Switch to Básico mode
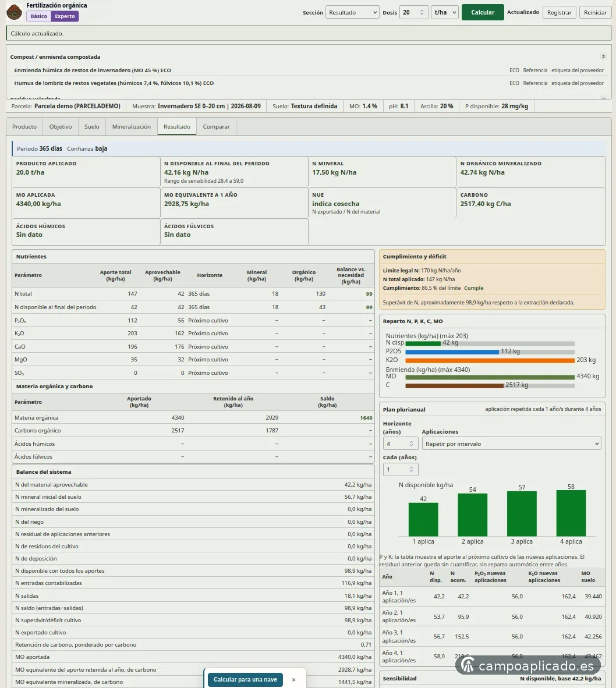616x688 pixels. [x=38, y=16]
